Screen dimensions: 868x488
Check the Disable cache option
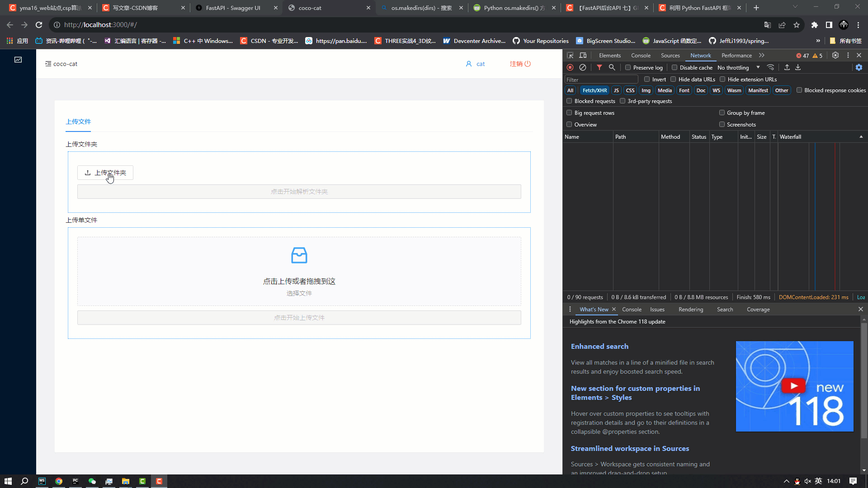(x=675, y=67)
